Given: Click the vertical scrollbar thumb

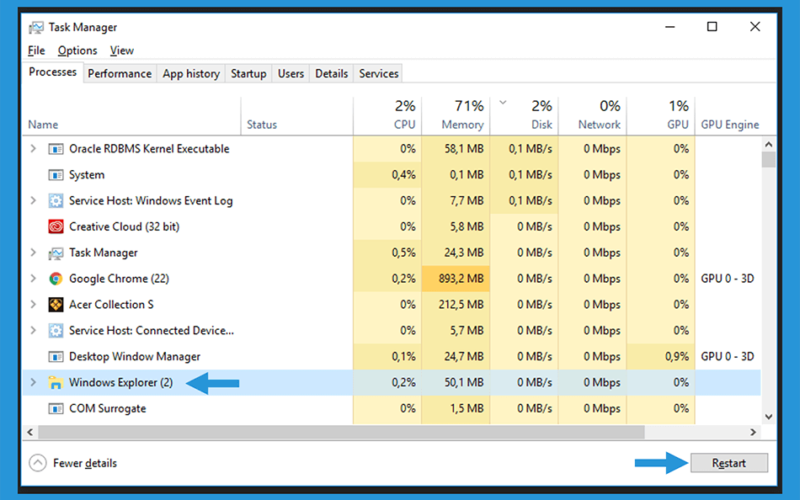Looking at the screenshot, I should click(x=768, y=160).
